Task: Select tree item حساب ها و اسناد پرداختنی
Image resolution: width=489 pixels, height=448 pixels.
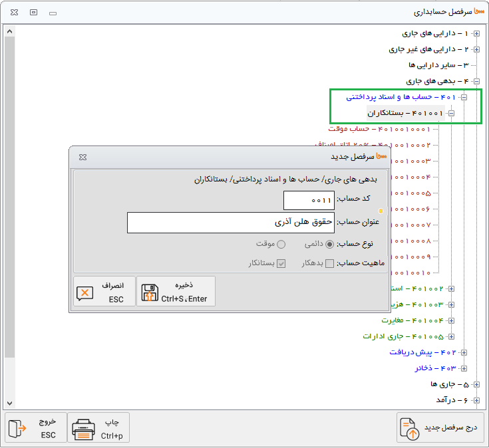Action: 401,98
